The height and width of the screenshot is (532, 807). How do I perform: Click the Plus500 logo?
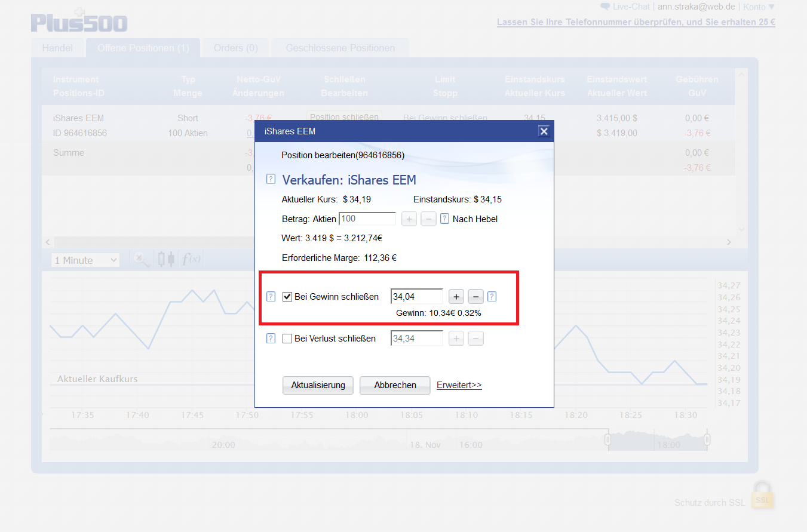pos(79,20)
